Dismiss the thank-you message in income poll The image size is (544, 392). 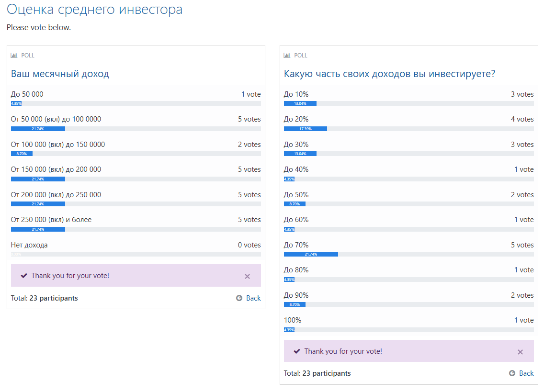pyautogui.click(x=247, y=276)
